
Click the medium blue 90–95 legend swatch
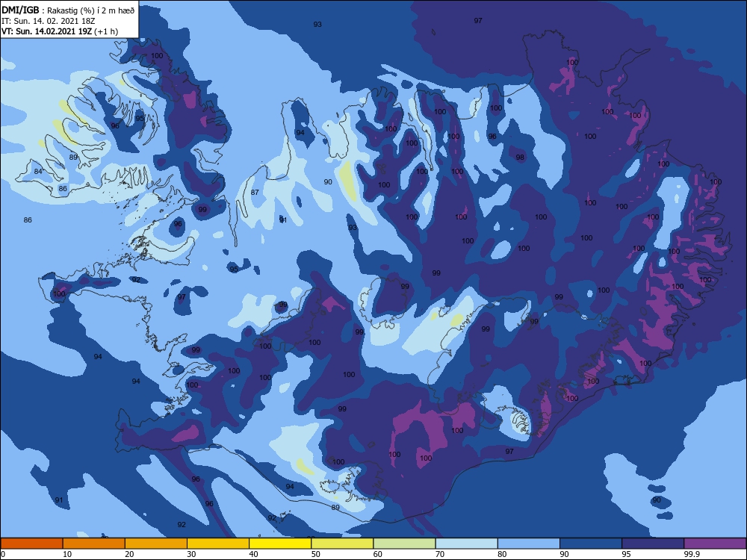pos(591,544)
